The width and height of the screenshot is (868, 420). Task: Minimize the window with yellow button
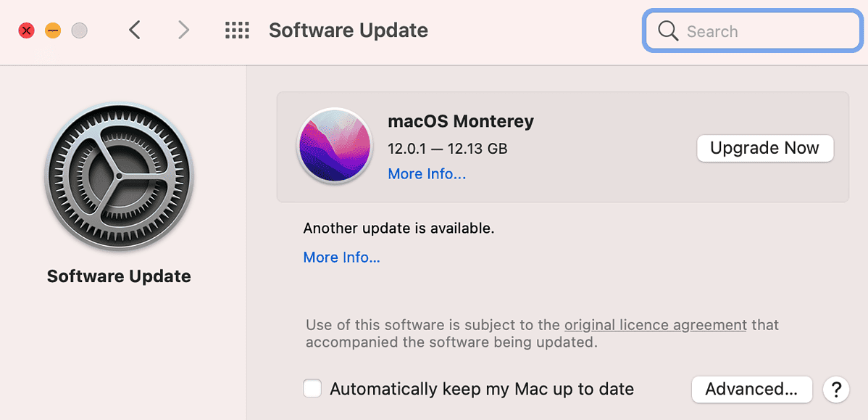click(53, 30)
